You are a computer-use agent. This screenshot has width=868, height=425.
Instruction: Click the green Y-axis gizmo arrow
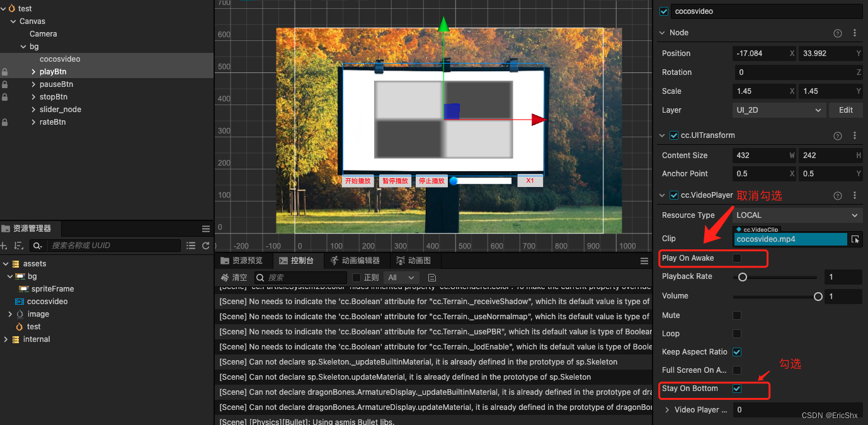coord(443,24)
